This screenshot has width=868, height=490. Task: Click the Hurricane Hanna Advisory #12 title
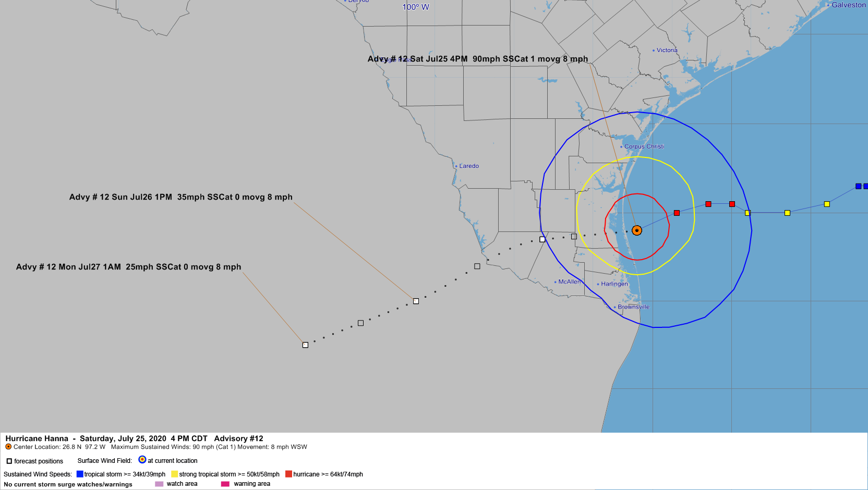[135, 438]
